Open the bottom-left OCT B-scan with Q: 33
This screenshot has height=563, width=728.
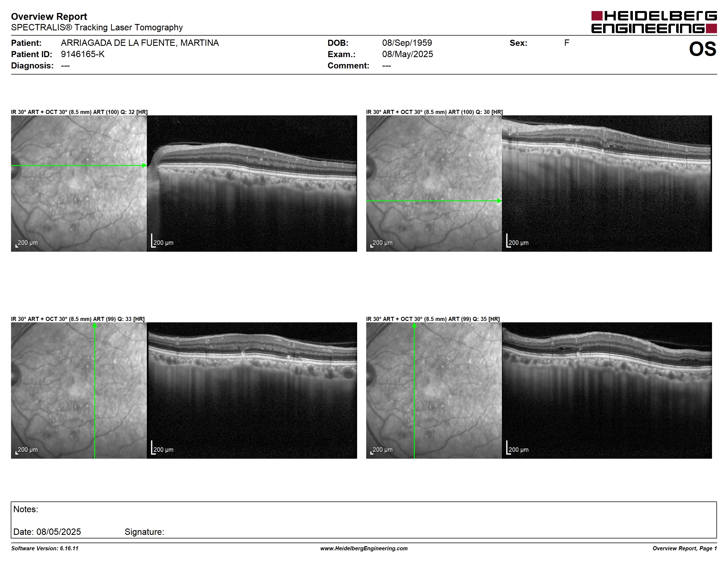(252, 390)
